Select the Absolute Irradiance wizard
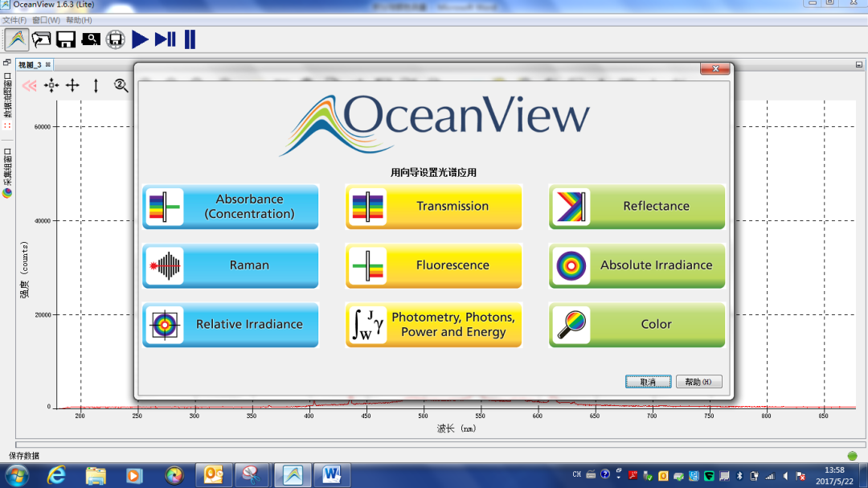868x488 pixels. [637, 265]
